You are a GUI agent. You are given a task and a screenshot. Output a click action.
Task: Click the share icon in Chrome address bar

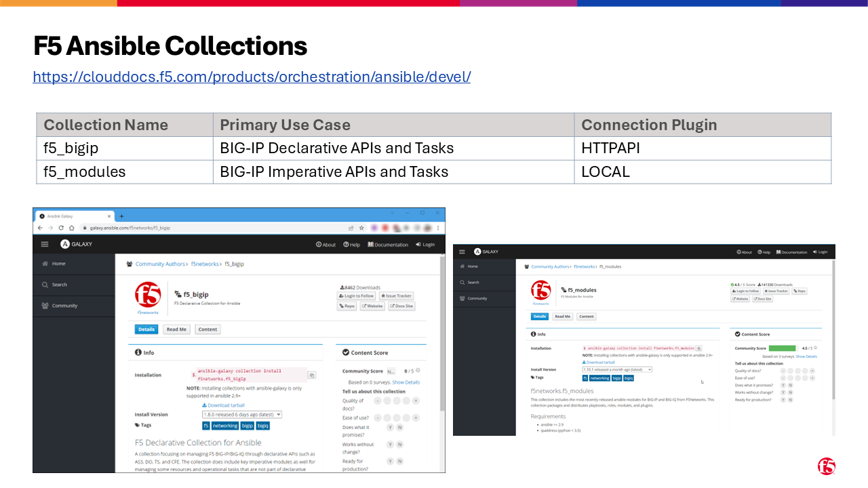[351, 228]
